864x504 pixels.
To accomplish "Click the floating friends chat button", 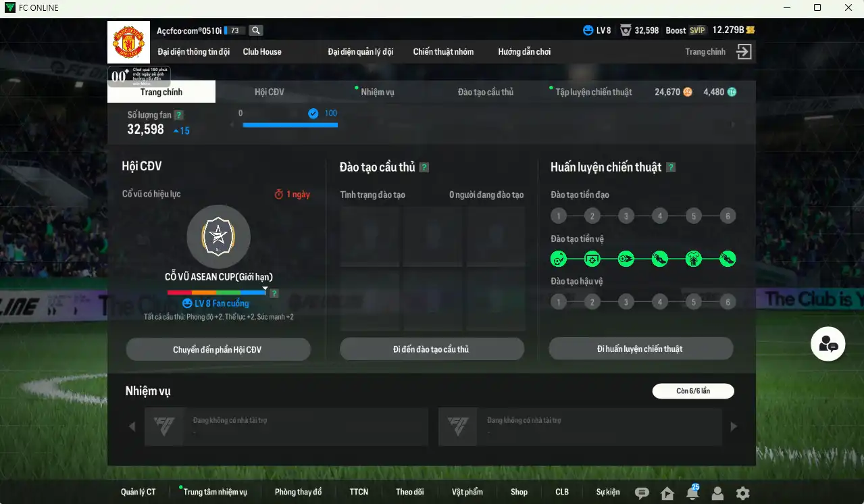I will pyautogui.click(x=828, y=344).
